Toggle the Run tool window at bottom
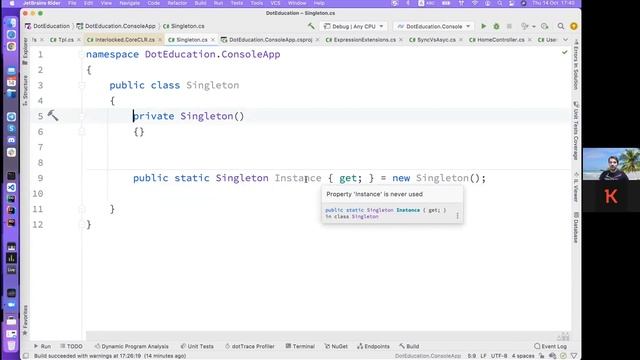 pyautogui.click(x=42, y=346)
